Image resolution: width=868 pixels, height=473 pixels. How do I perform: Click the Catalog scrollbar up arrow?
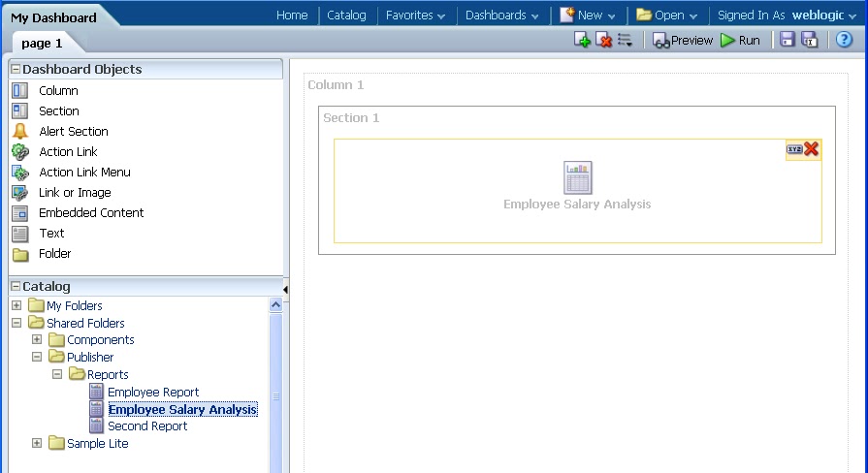[x=275, y=304]
